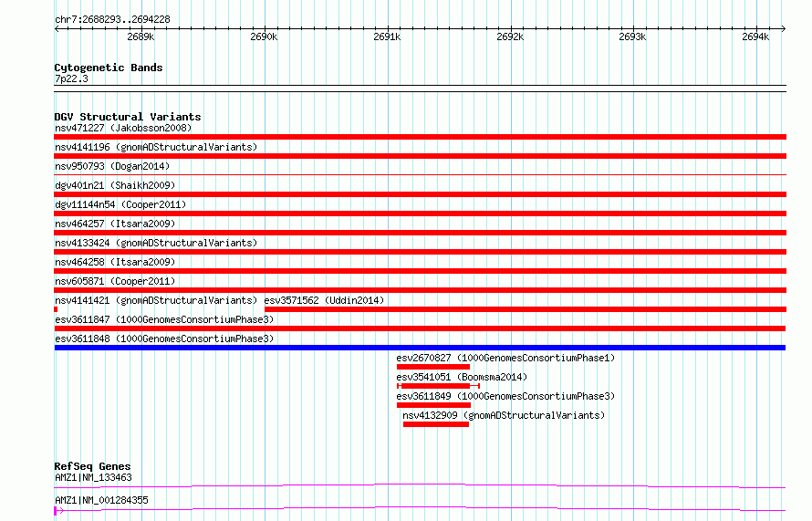Viewport: 812px width, 521px height.
Task: Open the RefSeq Genes track title
Action: click(92, 466)
